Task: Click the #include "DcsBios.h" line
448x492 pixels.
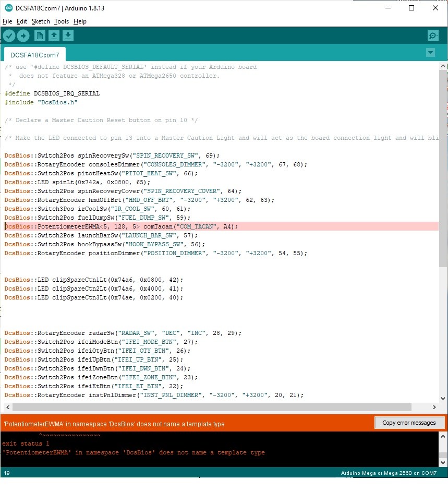Action: coord(41,102)
